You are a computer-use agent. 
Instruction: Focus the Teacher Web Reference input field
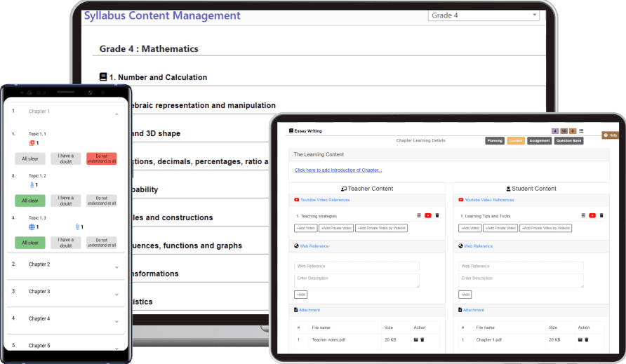click(x=357, y=267)
